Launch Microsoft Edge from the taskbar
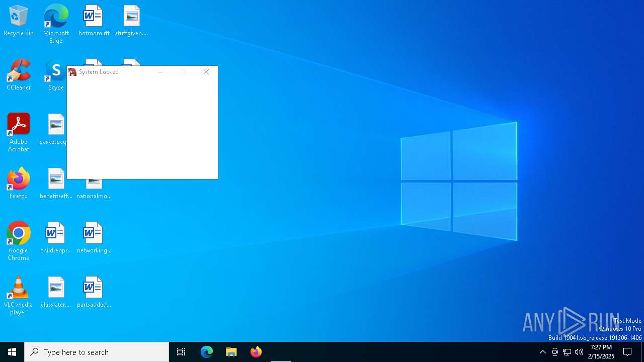This screenshot has width=644, height=362. point(207,352)
